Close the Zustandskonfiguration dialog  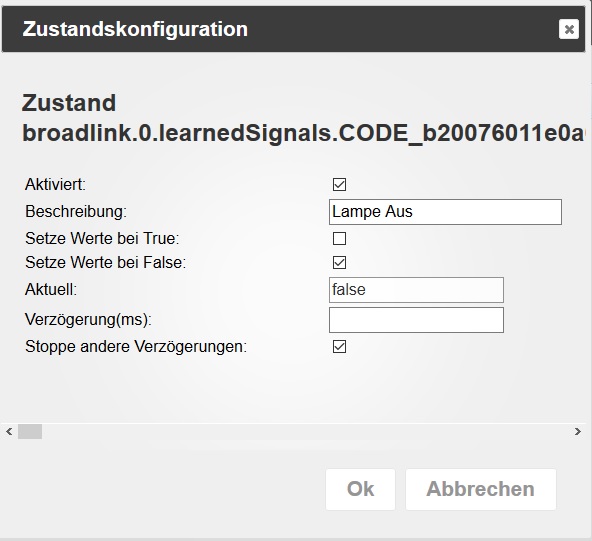coord(569,29)
